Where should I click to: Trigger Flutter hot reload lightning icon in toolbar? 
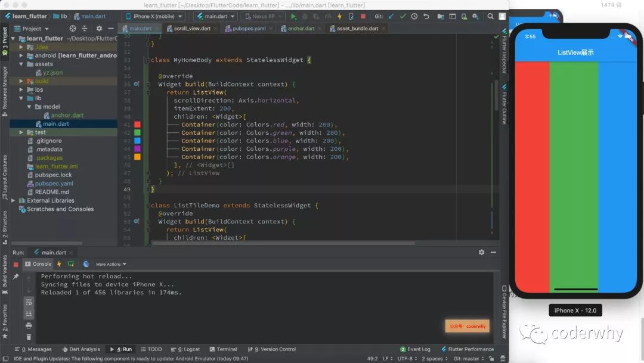340,17
